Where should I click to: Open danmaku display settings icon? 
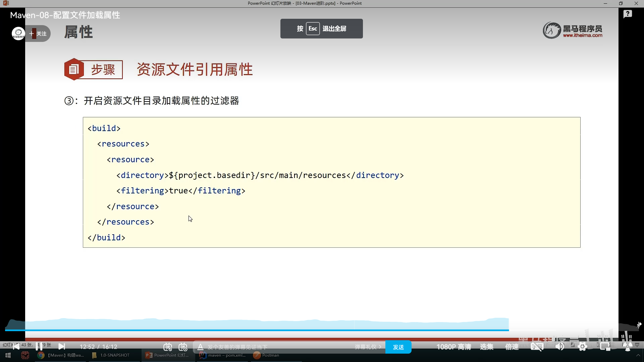(x=183, y=347)
